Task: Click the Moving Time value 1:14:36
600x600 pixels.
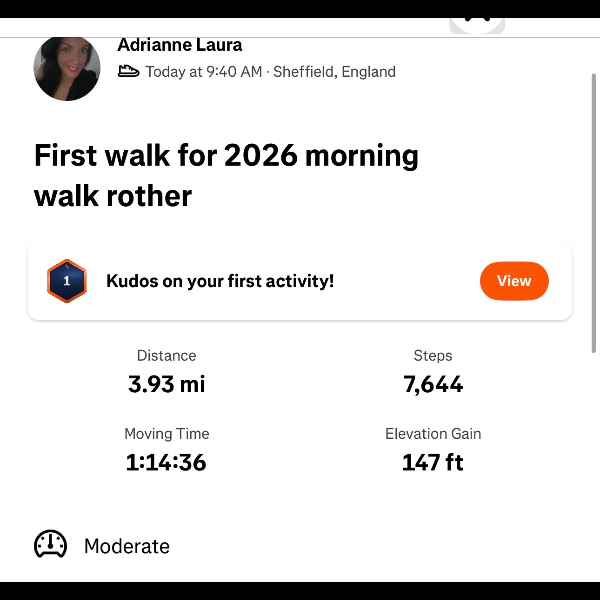Action: coord(166,462)
